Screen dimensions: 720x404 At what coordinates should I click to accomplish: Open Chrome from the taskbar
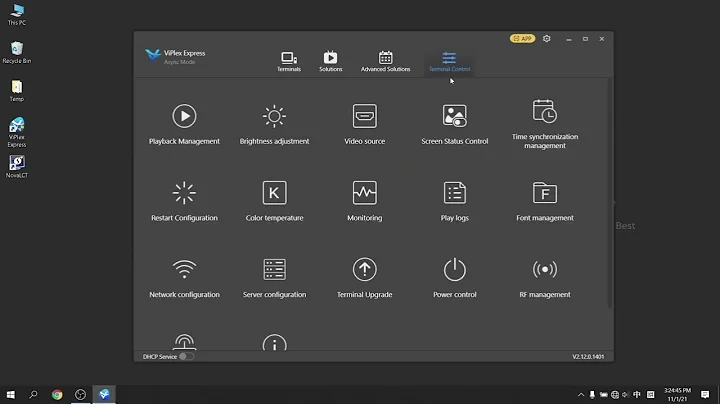point(57,394)
